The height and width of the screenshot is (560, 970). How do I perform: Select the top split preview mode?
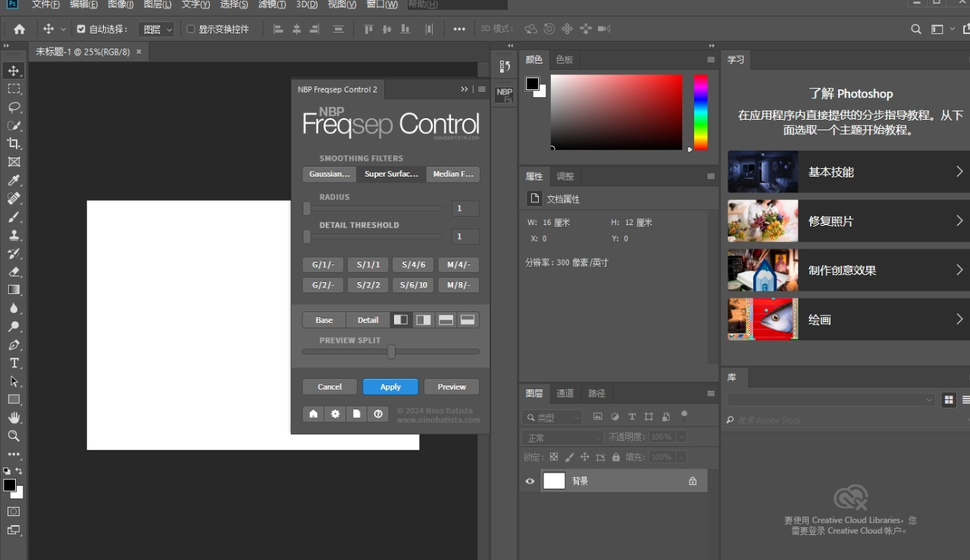446,320
